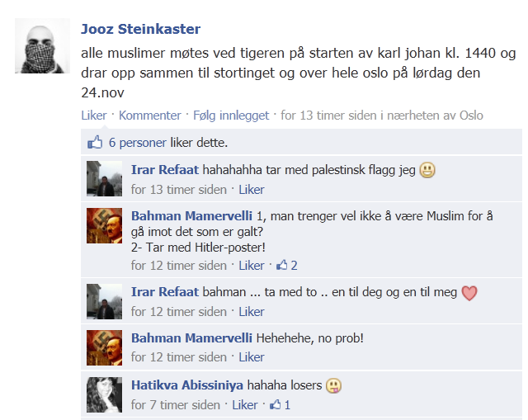The height and width of the screenshot is (420, 528).
Task: Click Kommenter under the main post
Action: 150,116
